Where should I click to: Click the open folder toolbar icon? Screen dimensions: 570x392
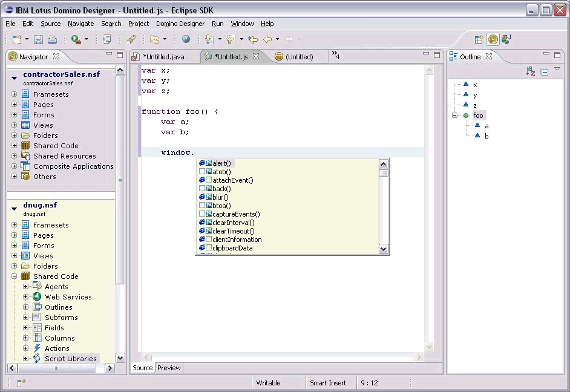tap(155, 39)
